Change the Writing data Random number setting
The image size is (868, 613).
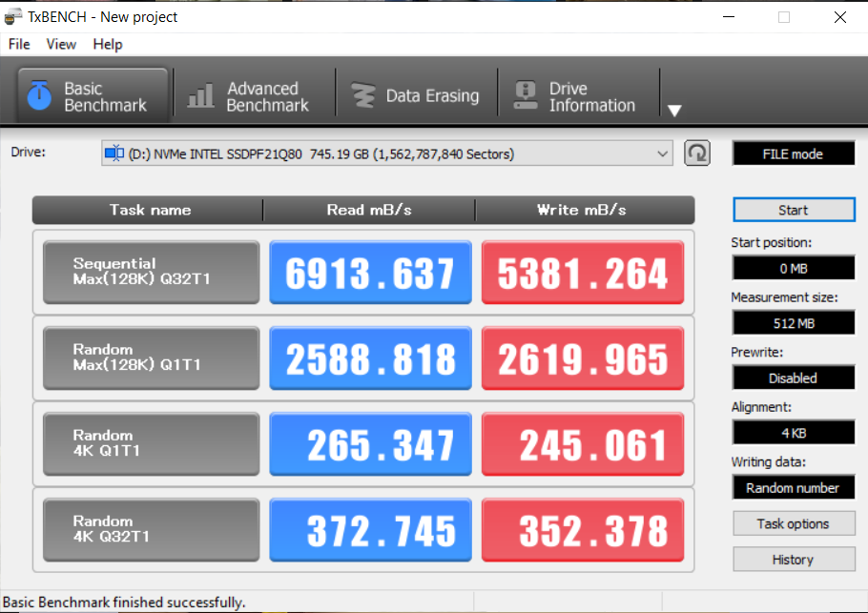click(x=793, y=487)
